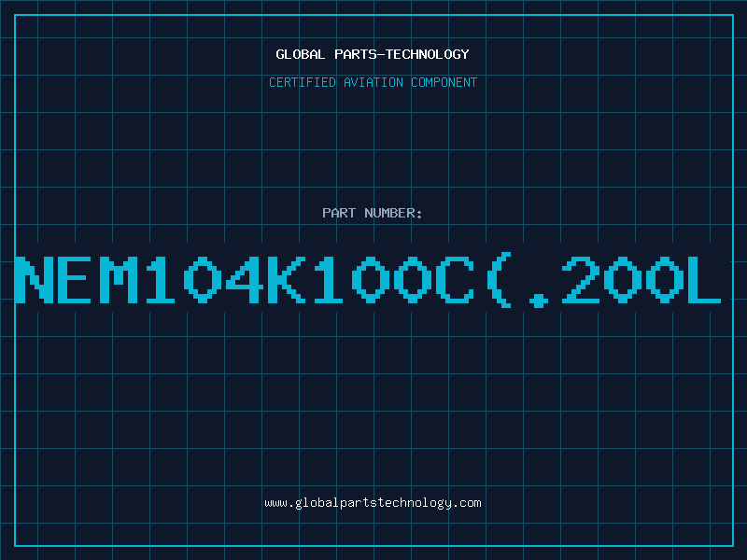Click the website link www.globalpartstechnology.com
The height and width of the screenshot is (560, 747).
tap(373, 503)
